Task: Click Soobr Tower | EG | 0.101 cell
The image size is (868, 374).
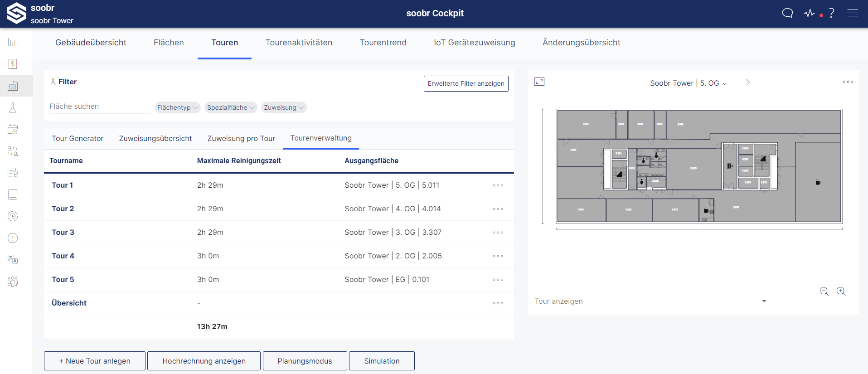Action: click(x=387, y=279)
